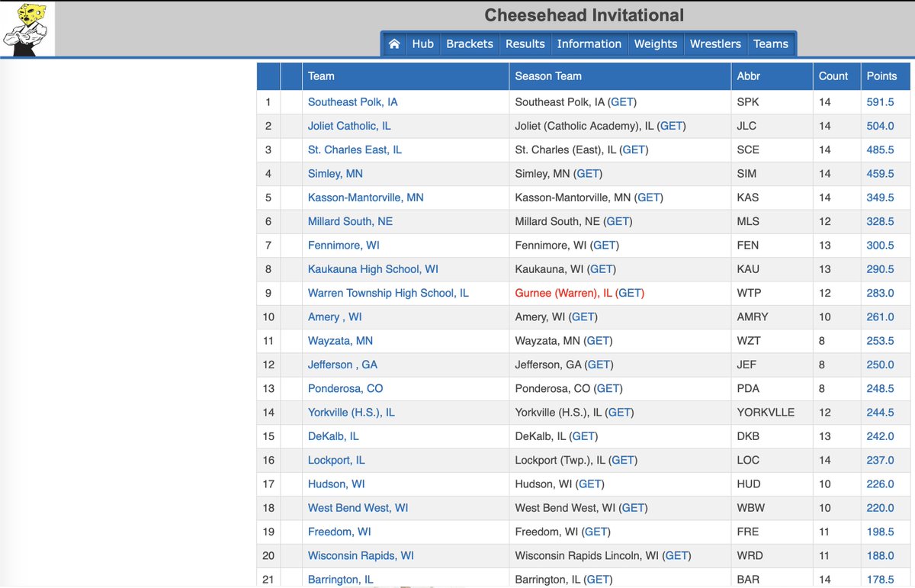Open Yorkville (H.S.), IL team link
The width and height of the screenshot is (915, 588).
pos(352,413)
